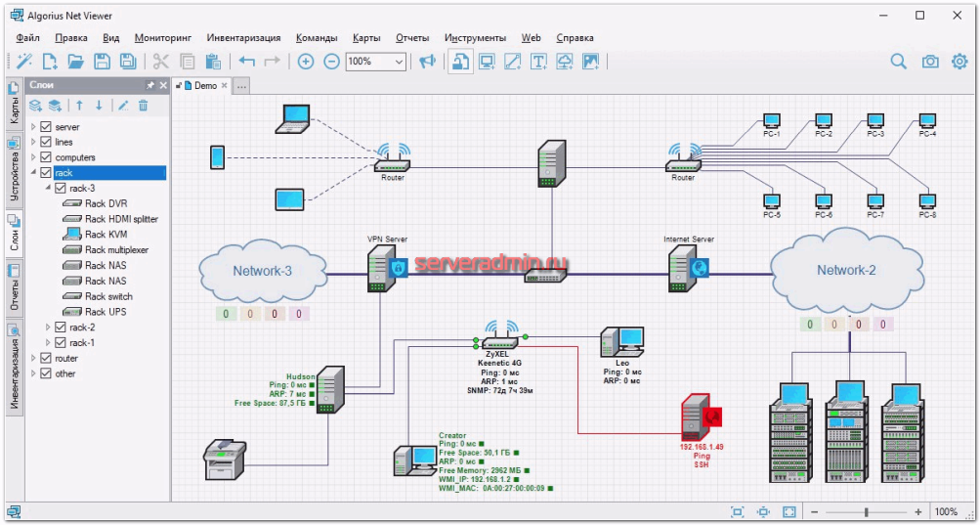This screenshot has width=980, height=525.
Task: Click the megaphone alerts toolbar icon
Action: tap(427, 62)
